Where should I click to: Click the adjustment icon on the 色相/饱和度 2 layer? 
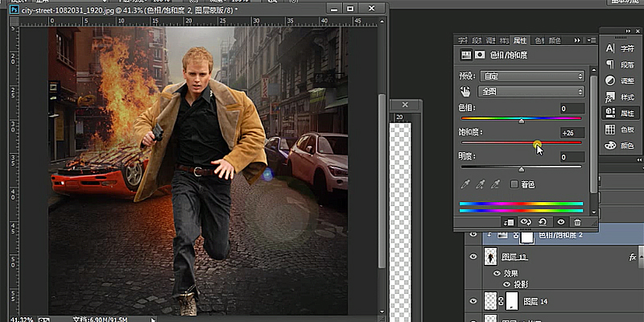click(502, 235)
